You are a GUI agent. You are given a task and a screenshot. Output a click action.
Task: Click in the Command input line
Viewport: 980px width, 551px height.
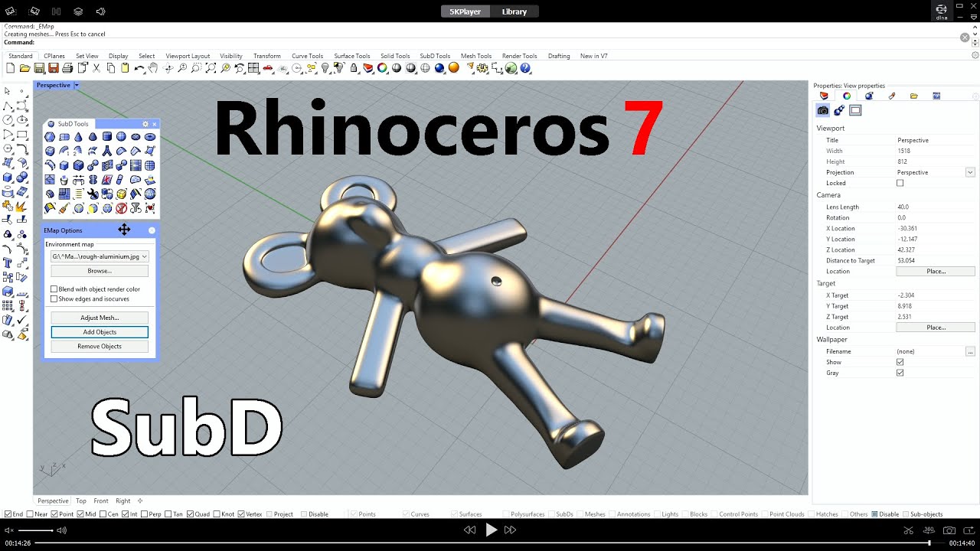(490, 42)
